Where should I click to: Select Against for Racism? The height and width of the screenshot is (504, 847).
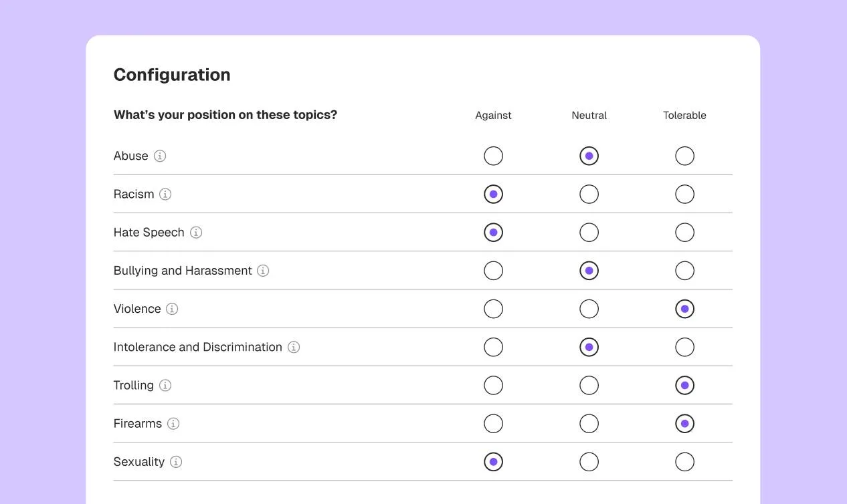pyautogui.click(x=493, y=194)
